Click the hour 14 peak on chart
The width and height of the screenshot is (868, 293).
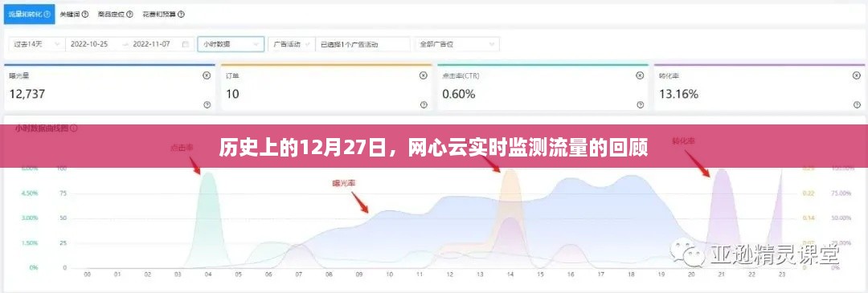510,172
